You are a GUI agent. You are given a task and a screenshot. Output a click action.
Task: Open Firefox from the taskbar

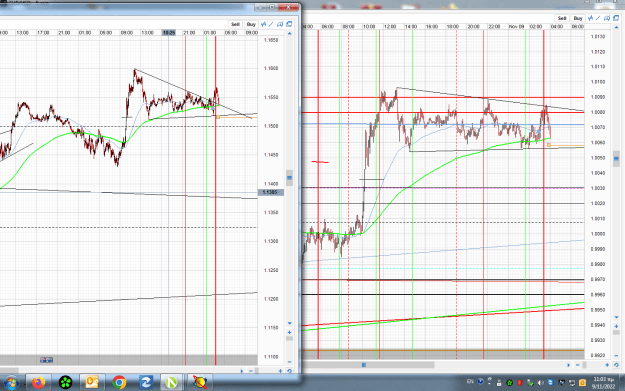click(x=38, y=383)
